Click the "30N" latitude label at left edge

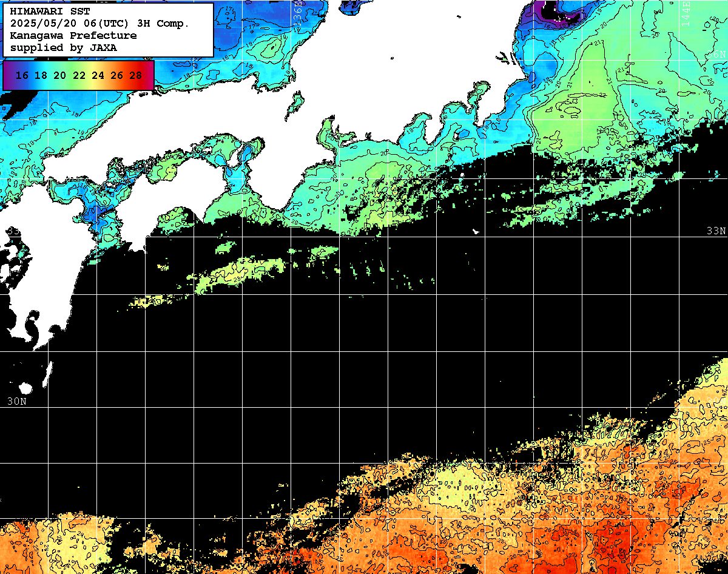tap(16, 401)
